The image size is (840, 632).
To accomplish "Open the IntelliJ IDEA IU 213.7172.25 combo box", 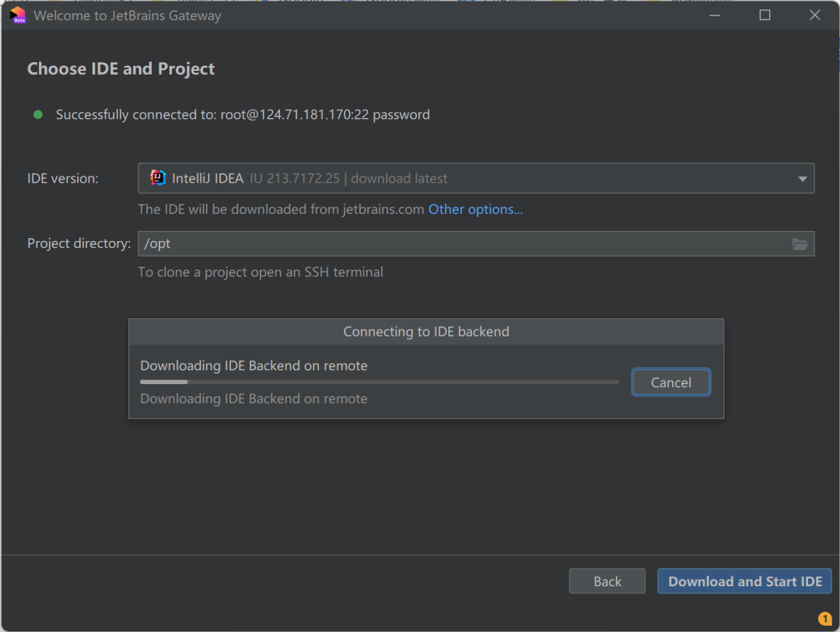I will [467, 178].
